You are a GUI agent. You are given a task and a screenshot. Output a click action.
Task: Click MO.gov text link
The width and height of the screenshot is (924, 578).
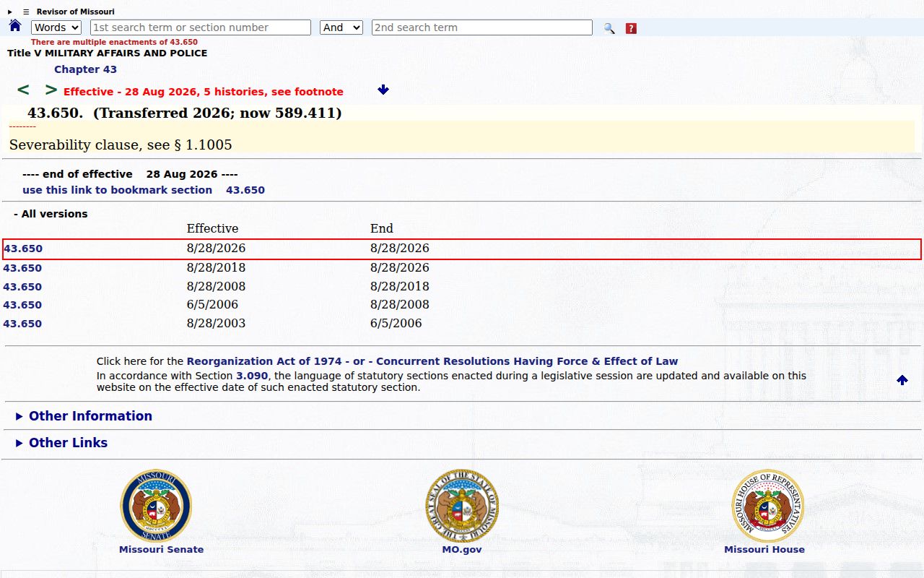pos(462,549)
